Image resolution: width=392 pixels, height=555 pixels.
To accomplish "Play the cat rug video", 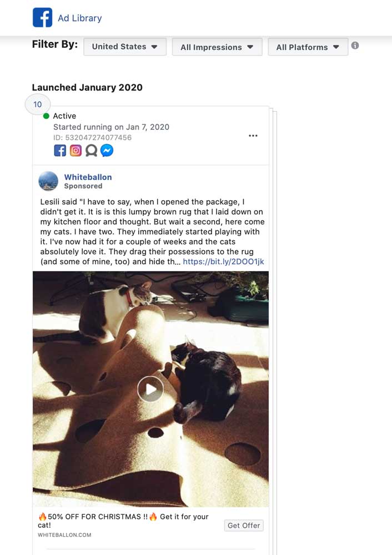I will 150,389.
